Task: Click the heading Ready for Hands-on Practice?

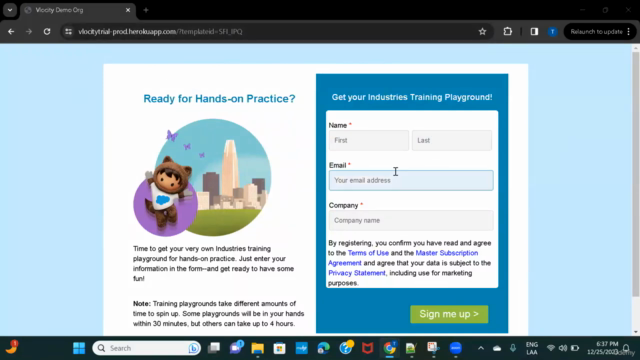Action: point(219,99)
